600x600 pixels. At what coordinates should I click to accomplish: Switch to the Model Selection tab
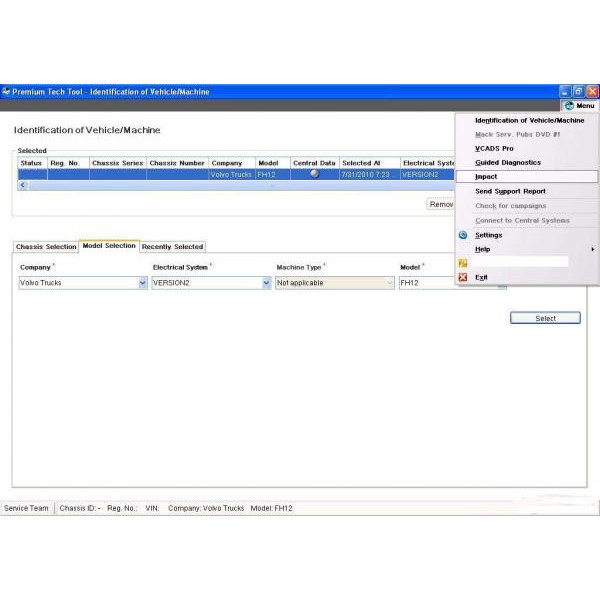tap(109, 246)
